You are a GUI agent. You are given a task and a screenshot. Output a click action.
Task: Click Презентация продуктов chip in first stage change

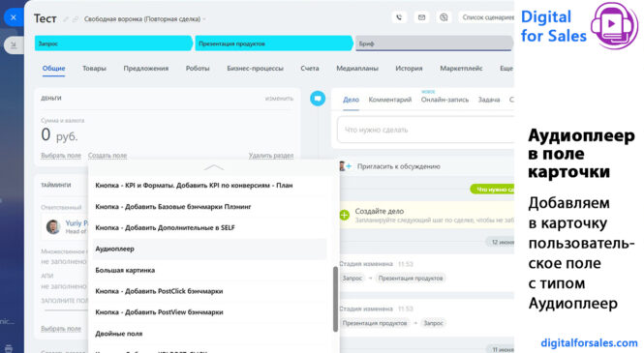point(411,278)
